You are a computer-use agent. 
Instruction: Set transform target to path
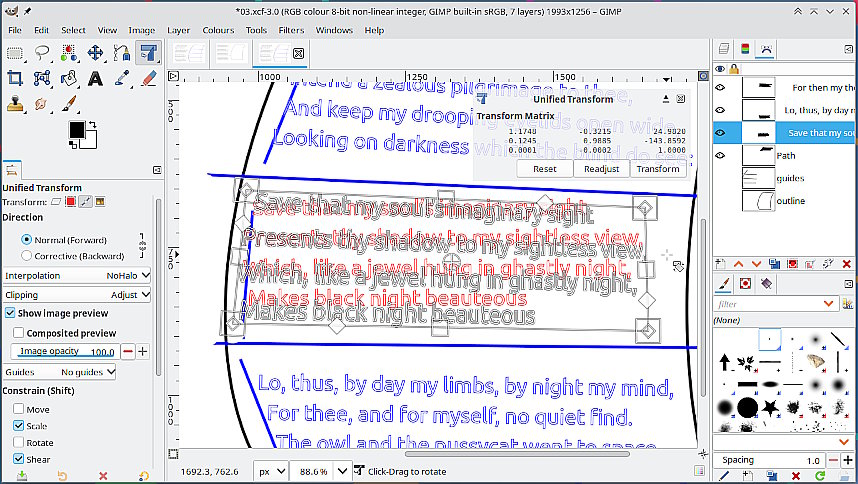(x=85, y=202)
